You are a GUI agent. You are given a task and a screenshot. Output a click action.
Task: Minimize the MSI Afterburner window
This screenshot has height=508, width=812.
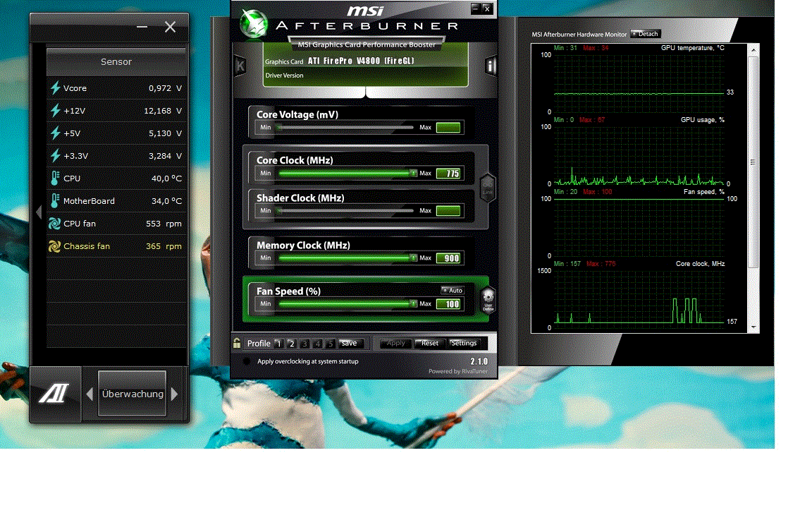coord(475,8)
